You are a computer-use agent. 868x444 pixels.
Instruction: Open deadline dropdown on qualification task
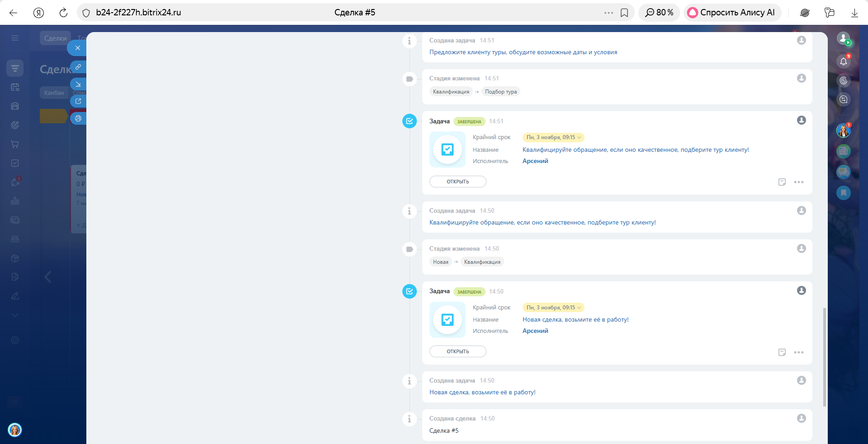(x=553, y=137)
